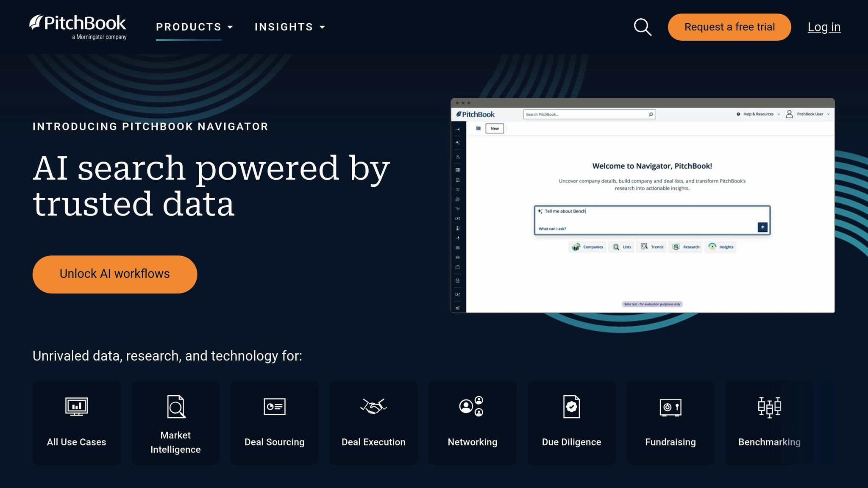Click the Help & Resources question mark icon
Viewport: 868px width, 488px height.
739,114
